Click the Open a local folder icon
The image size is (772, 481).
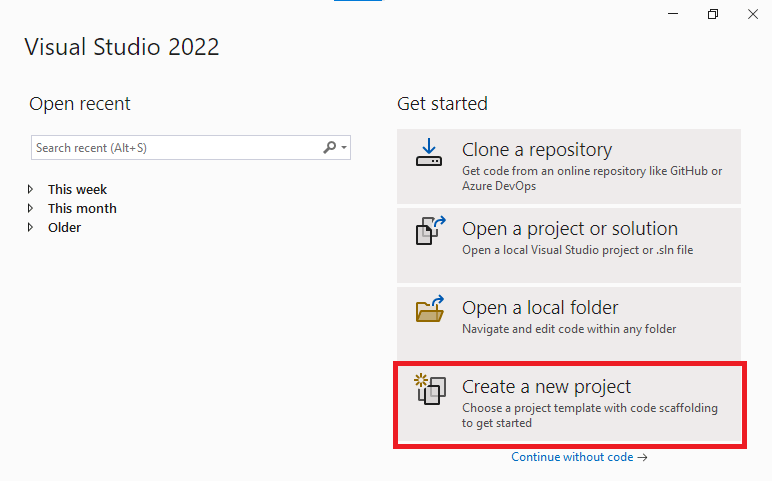point(430,309)
